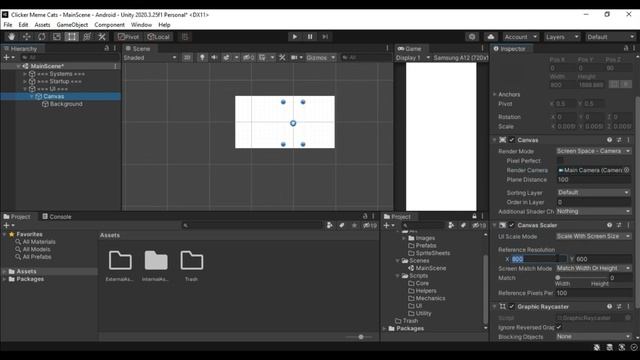
Task: Pick Render Camera object selector
Action: (627, 170)
